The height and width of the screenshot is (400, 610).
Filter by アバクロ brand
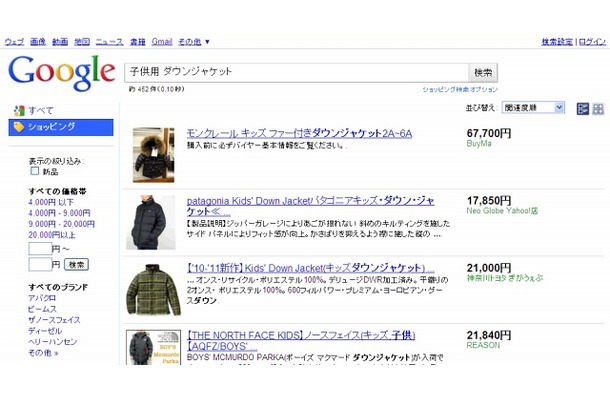(x=42, y=298)
